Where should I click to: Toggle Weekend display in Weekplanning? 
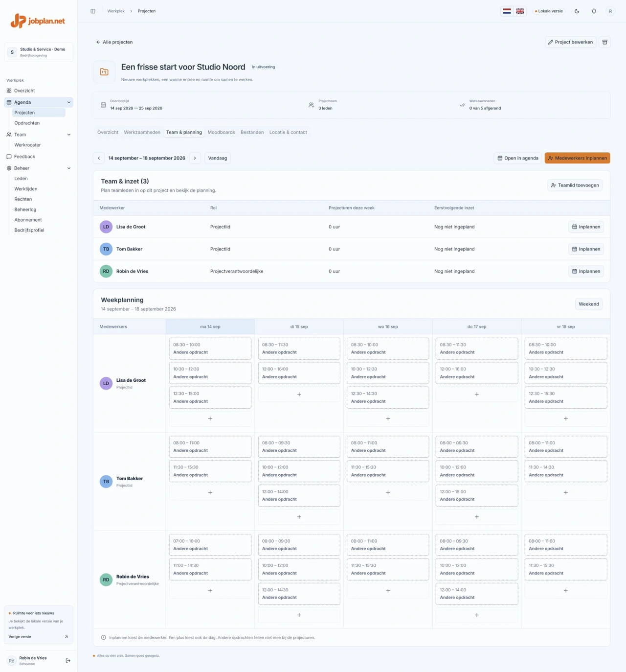[589, 304]
